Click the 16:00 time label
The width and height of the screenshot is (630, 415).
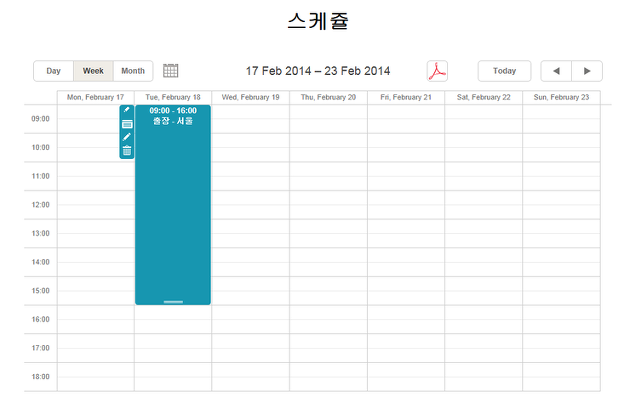(x=41, y=319)
